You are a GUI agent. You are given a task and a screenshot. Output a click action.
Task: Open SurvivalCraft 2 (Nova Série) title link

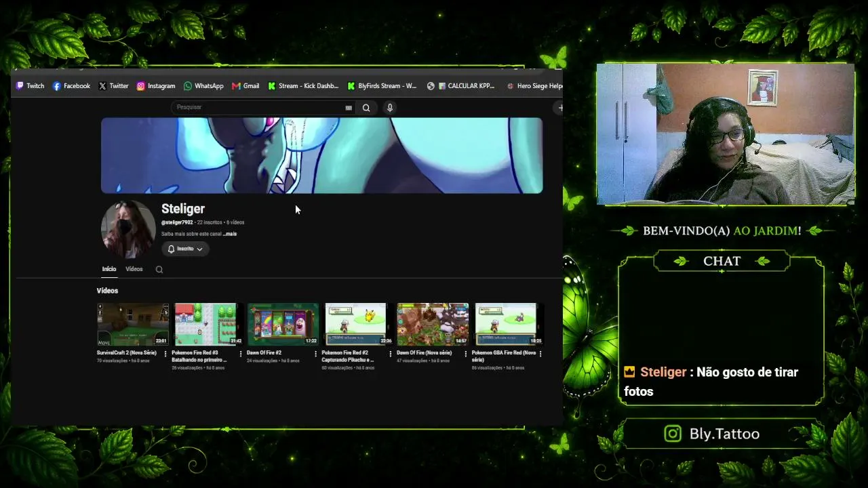tap(127, 353)
